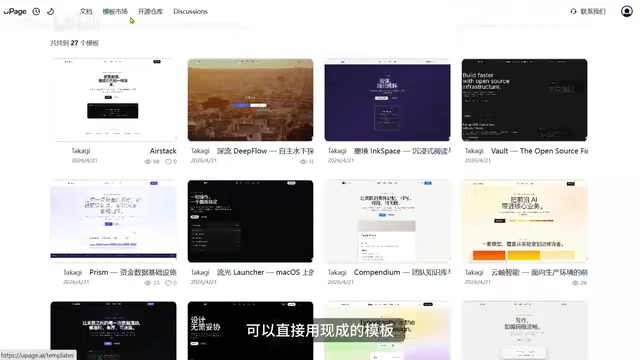Click the 联系我们 button
The height and width of the screenshot is (360, 640).
(588, 11)
